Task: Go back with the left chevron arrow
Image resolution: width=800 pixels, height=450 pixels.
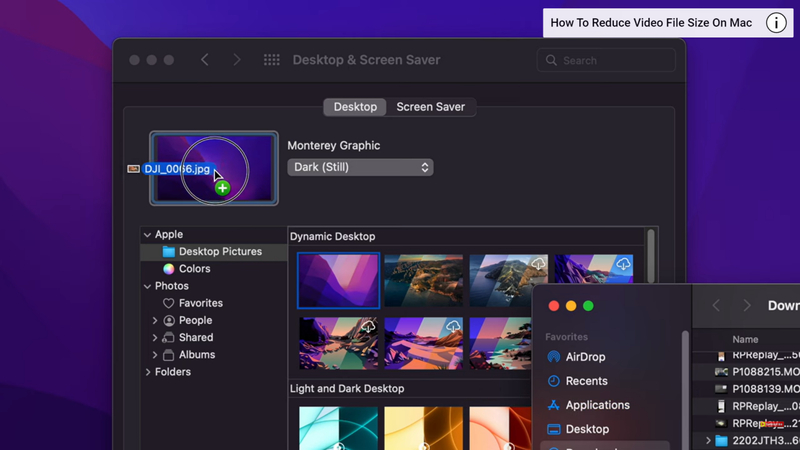Action: (x=205, y=60)
